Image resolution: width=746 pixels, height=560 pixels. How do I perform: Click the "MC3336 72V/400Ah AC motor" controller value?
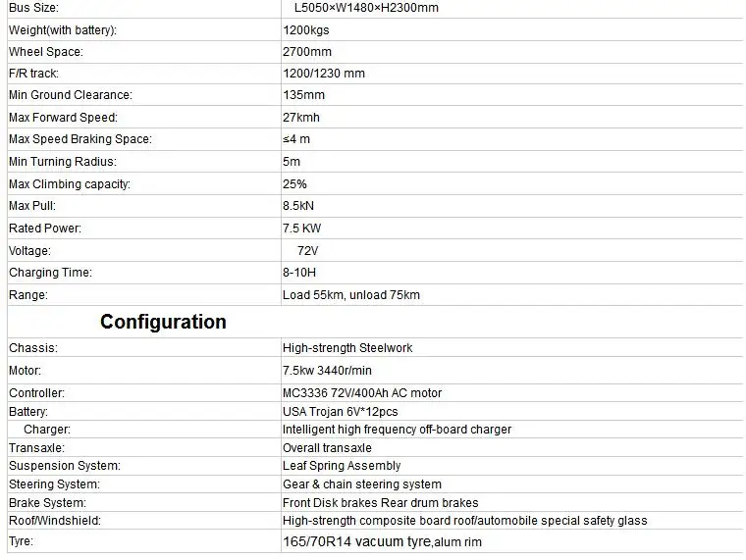coord(362,393)
